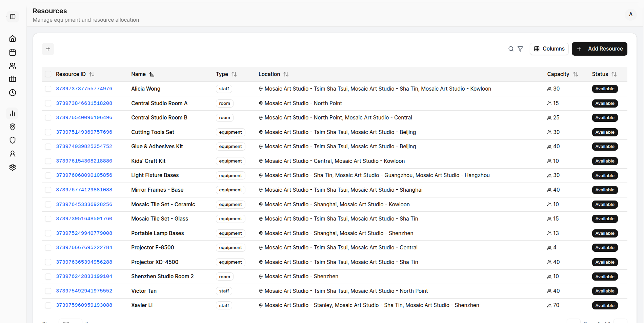
Task: Open resource ID link 373976242833199104
Action: pos(84,277)
